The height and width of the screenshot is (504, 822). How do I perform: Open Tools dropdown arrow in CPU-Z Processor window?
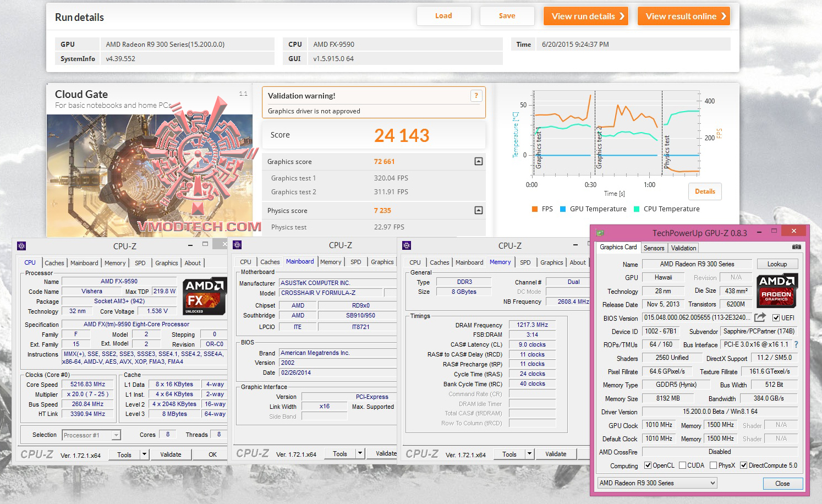click(145, 454)
